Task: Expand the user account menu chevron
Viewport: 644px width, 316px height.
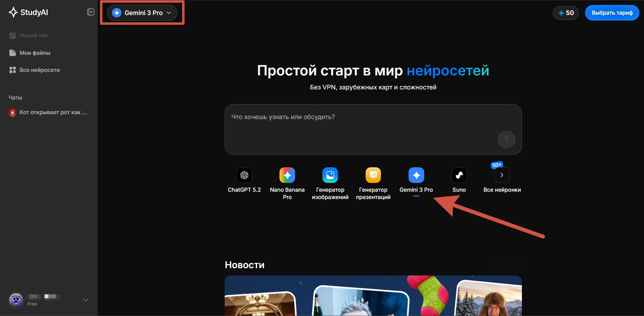Action: 86,300
